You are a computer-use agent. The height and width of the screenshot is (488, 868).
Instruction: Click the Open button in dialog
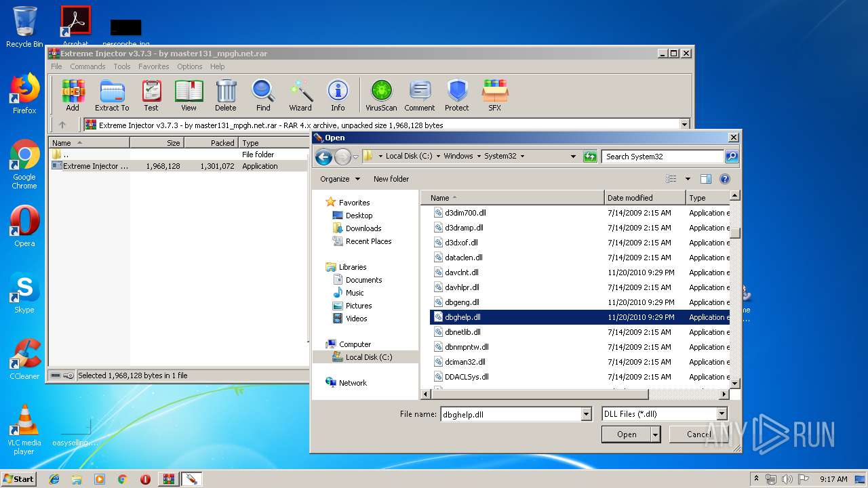click(627, 434)
